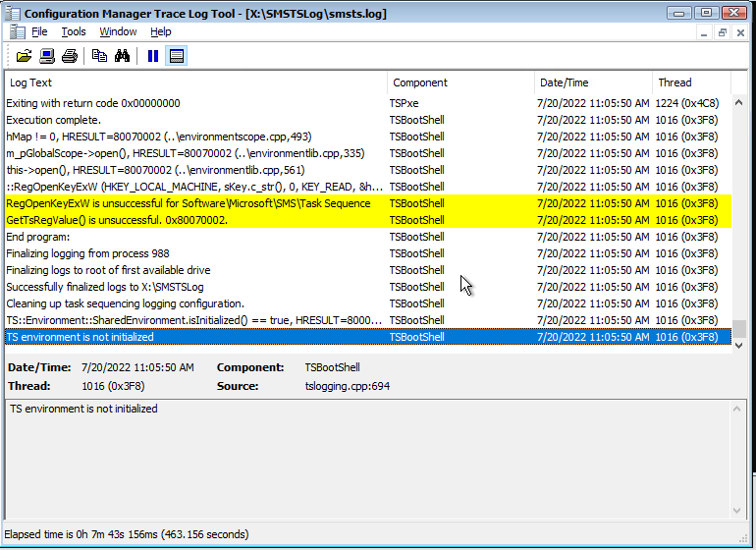Click detail Date/Time value '7/20/2022 11:05:50 AM'

coord(137,367)
